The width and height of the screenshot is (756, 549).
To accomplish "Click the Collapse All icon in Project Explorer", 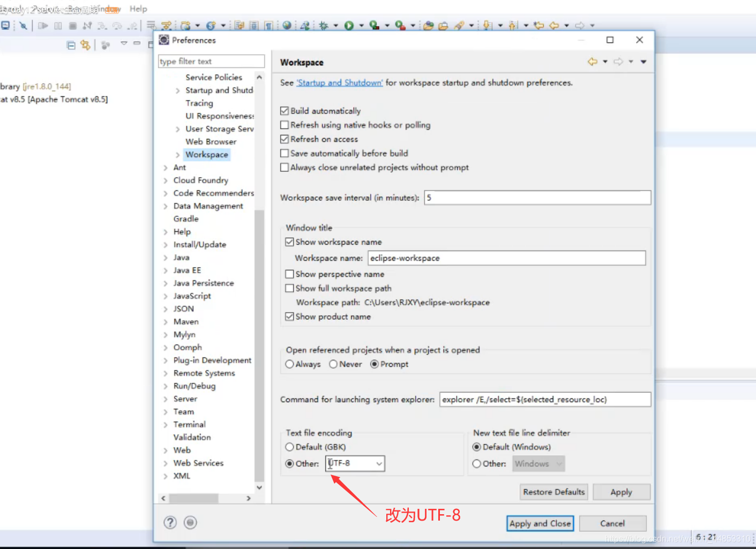I will coord(71,45).
